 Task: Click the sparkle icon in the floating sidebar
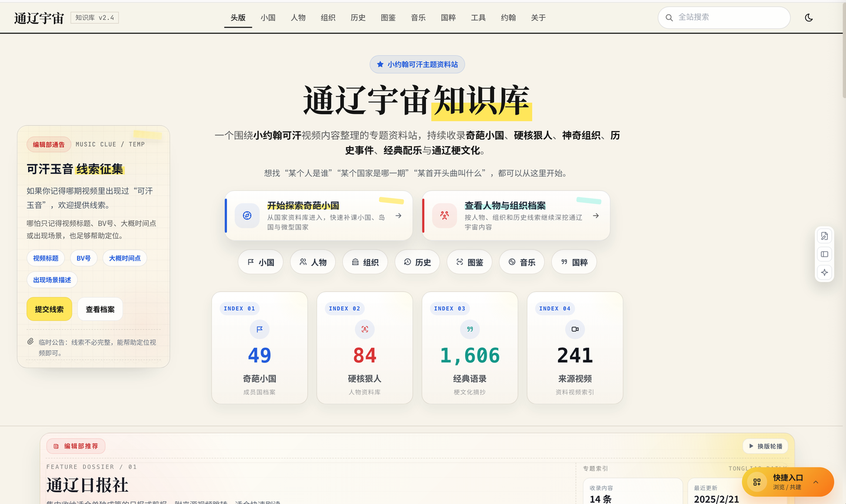(x=824, y=273)
